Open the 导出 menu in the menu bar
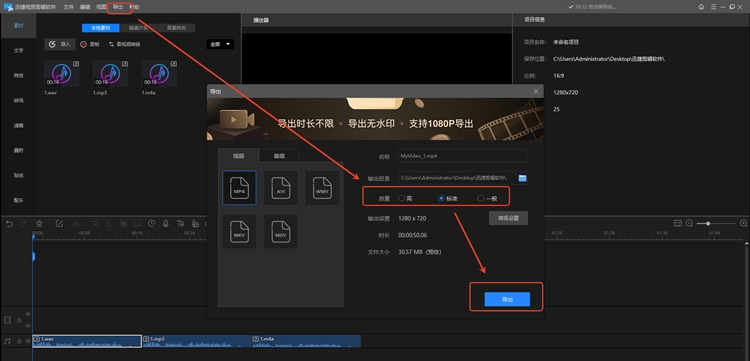 [x=118, y=7]
